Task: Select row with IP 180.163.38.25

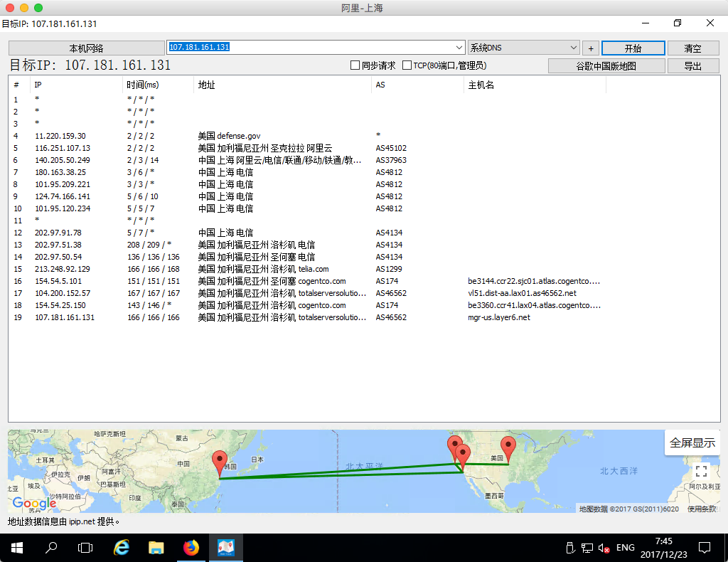Action: (364, 172)
